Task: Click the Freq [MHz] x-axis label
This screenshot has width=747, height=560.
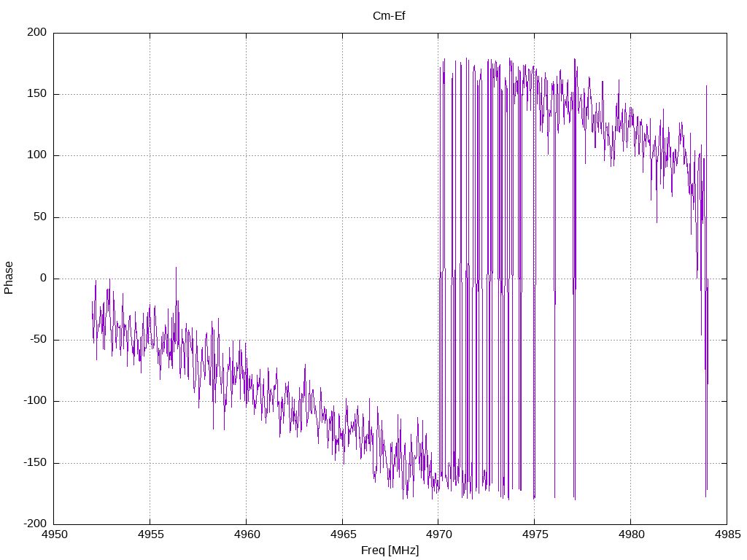Action: (390, 551)
